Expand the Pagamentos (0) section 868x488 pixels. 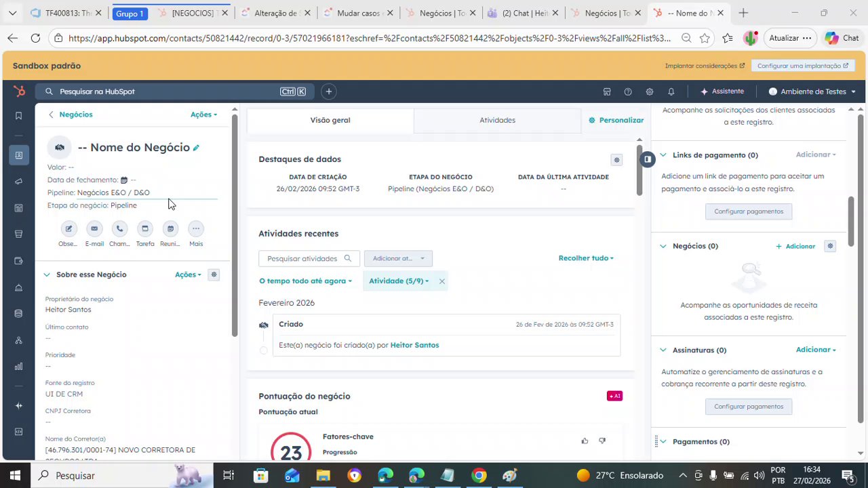click(x=663, y=442)
